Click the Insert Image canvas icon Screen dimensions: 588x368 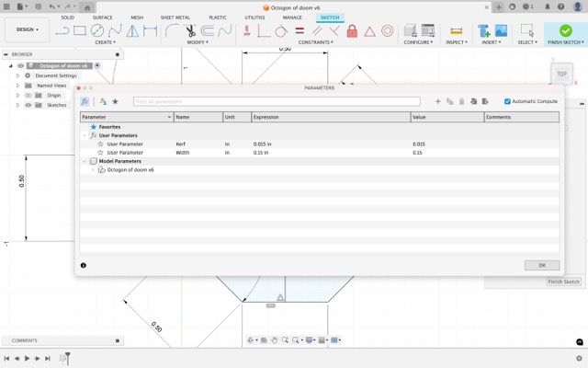point(501,30)
